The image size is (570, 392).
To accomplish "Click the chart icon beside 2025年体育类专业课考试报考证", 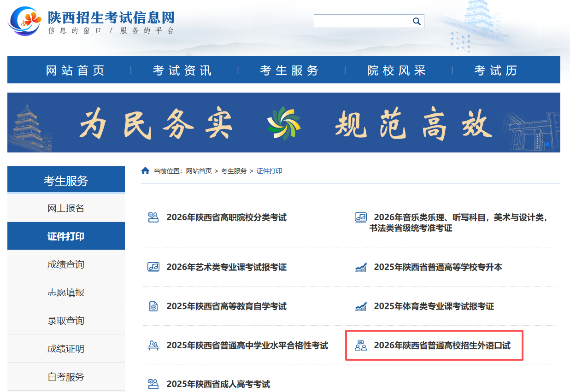I will pyautogui.click(x=361, y=305).
